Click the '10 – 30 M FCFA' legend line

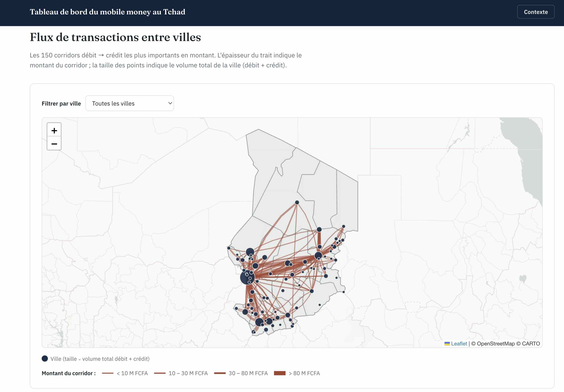click(160, 373)
